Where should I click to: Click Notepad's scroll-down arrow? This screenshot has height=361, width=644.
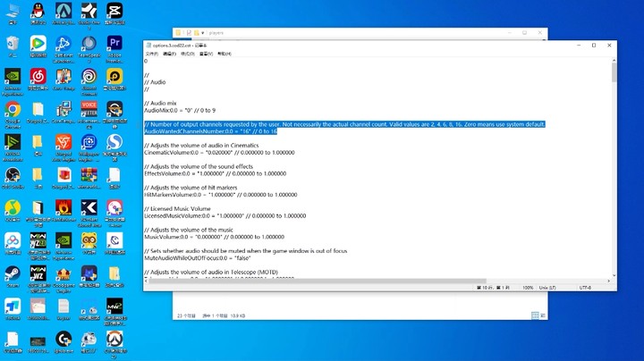point(614,276)
